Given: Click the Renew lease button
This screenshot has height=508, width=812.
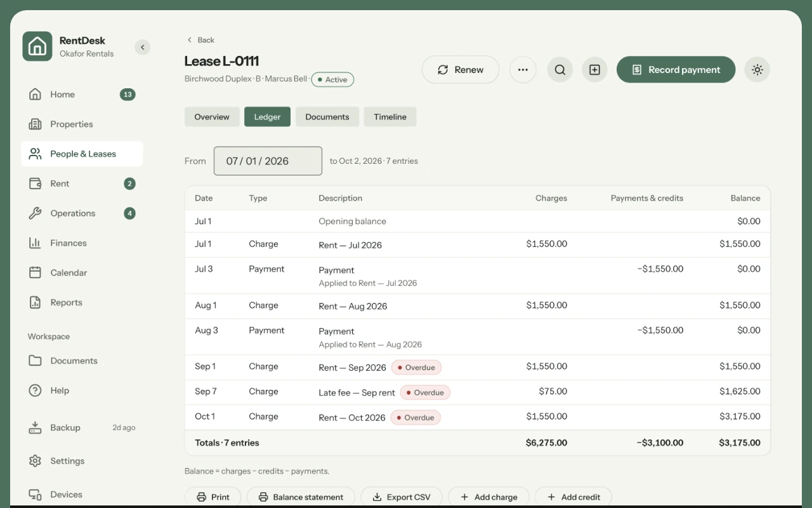Looking at the screenshot, I should coord(461,70).
